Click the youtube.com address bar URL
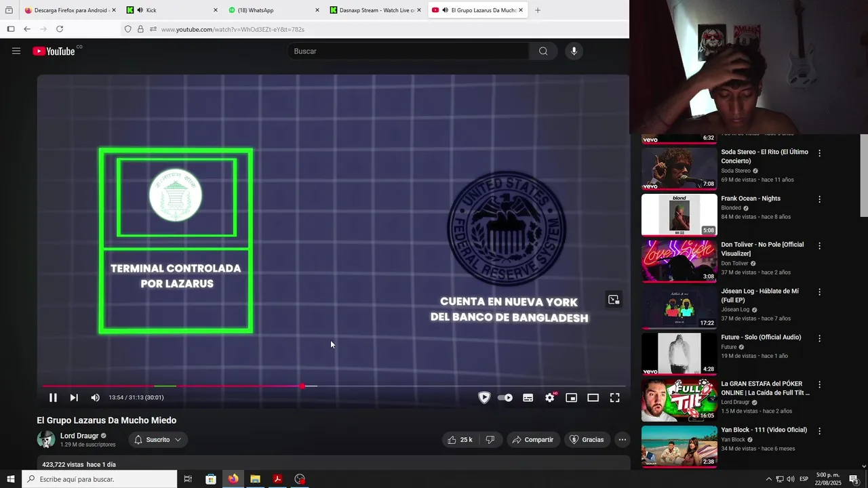 point(233,29)
